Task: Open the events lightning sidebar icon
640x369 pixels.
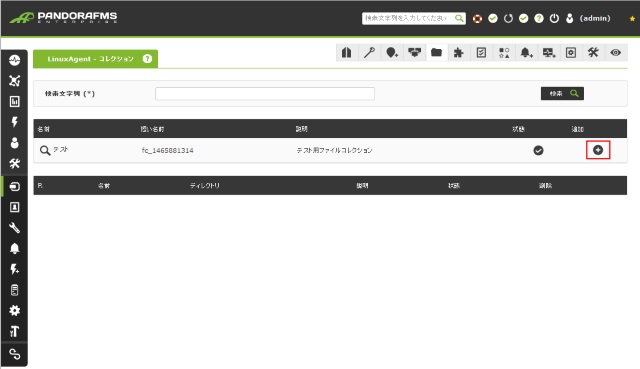Action: [x=15, y=122]
